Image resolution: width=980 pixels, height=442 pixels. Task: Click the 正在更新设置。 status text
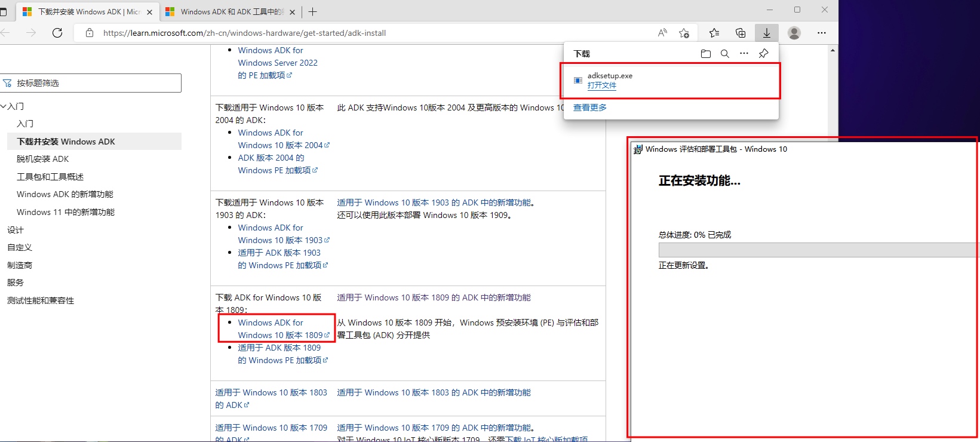tap(684, 265)
